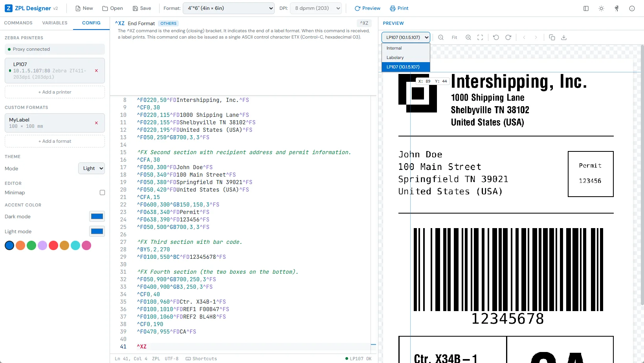Rotate preview counter-clockwise
Screen dimensions: 644x363
[496, 37]
